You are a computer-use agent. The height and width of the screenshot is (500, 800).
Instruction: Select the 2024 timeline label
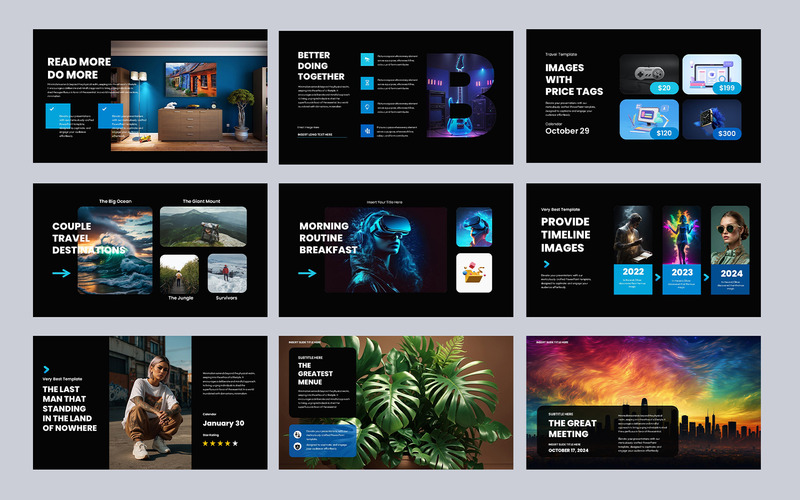pos(730,271)
